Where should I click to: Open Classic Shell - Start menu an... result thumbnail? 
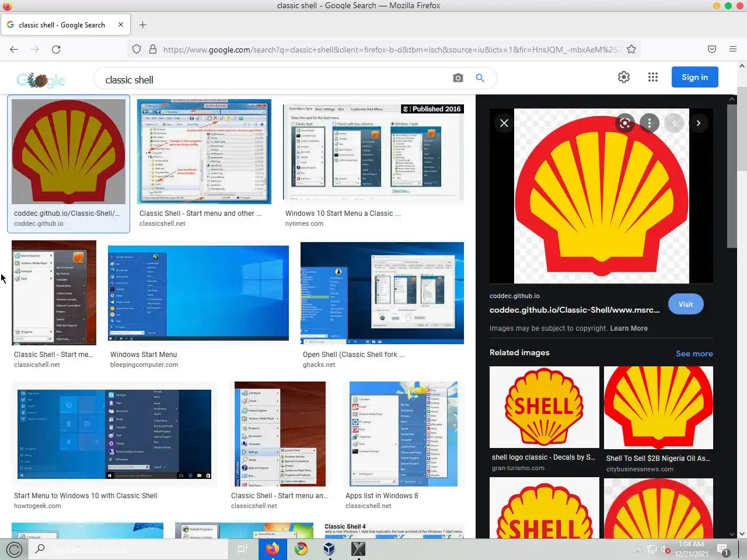[x=280, y=434]
